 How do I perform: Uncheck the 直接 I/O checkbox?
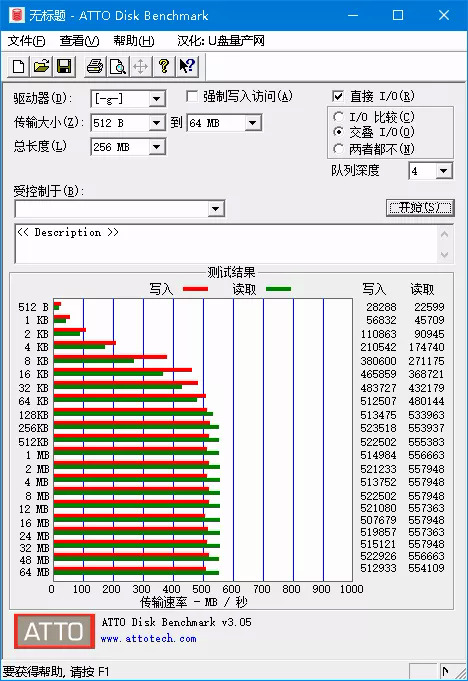(338, 96)
